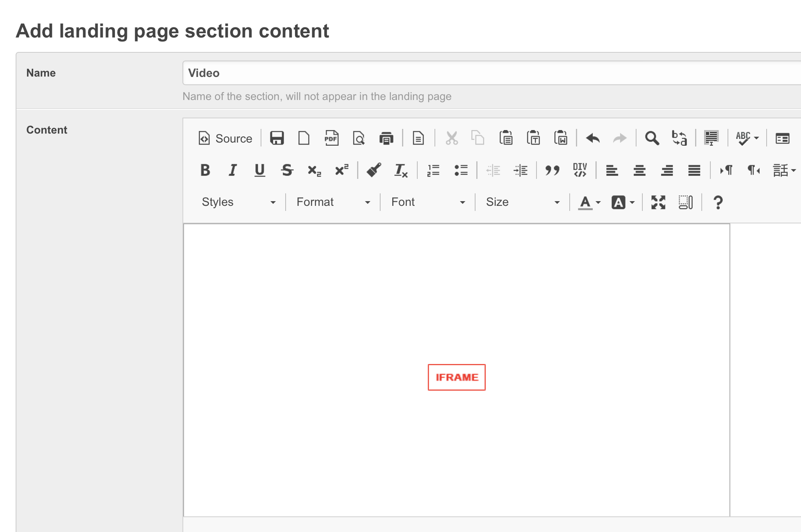Click the Maximize editor fullscreen icon
The width and height of the screenshot is (801, 532).
click(658, 201)
